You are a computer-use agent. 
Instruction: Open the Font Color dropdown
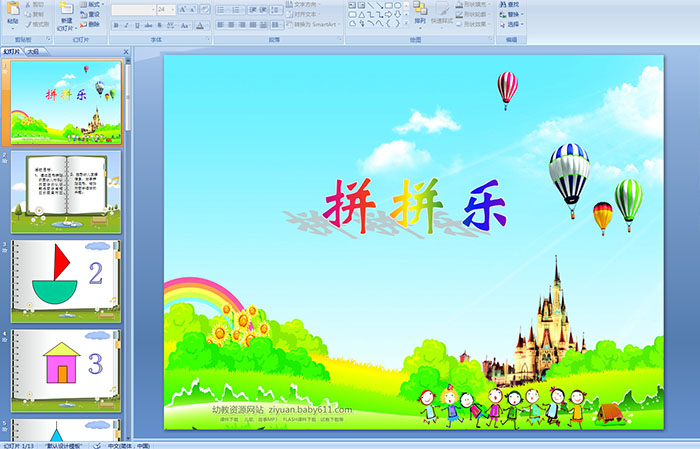tap(200, 25)
